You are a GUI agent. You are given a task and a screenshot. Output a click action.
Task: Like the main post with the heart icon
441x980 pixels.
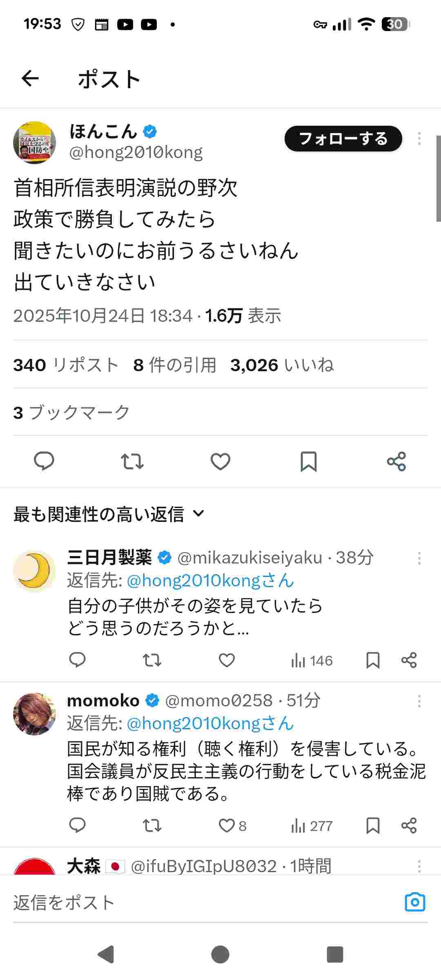[220, 461]
